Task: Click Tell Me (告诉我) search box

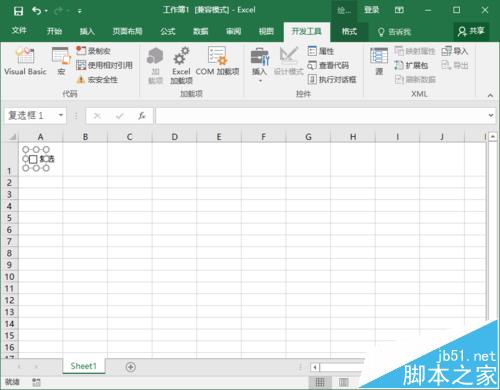Action: [x=394, y=32]
